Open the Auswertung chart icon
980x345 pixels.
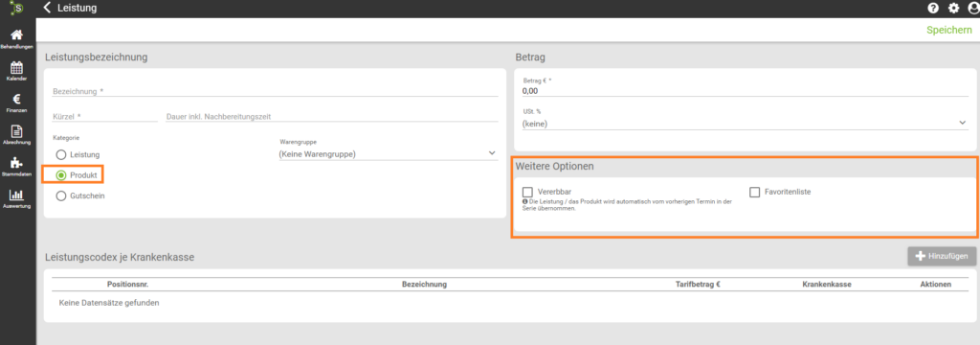tap(17, 195)
